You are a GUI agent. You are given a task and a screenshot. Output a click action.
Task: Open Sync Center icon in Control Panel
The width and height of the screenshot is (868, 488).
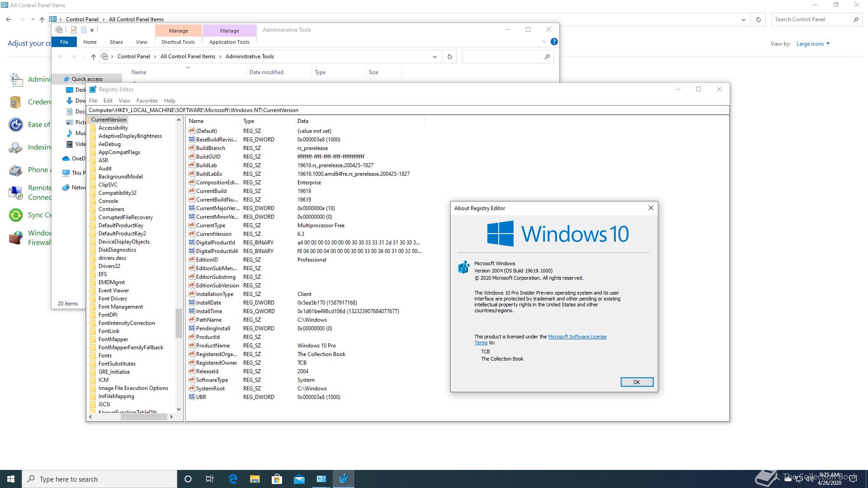(15, 215)
